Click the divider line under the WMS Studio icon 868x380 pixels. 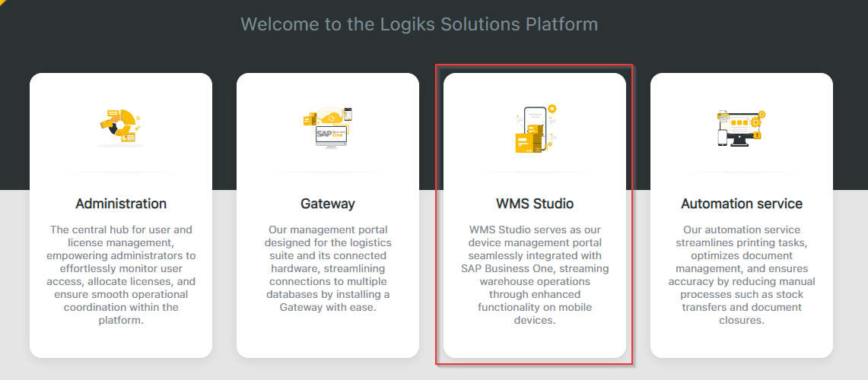535,172
